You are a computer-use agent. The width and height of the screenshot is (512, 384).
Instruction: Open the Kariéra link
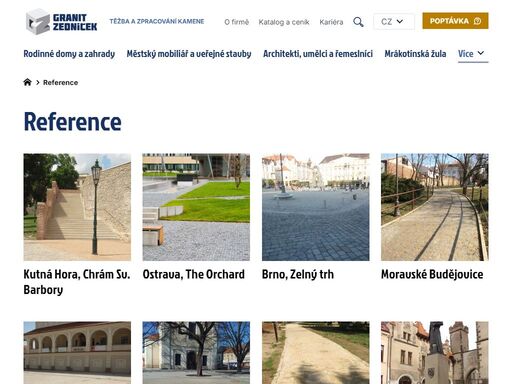pyautogui.click(x=331, y=22)
